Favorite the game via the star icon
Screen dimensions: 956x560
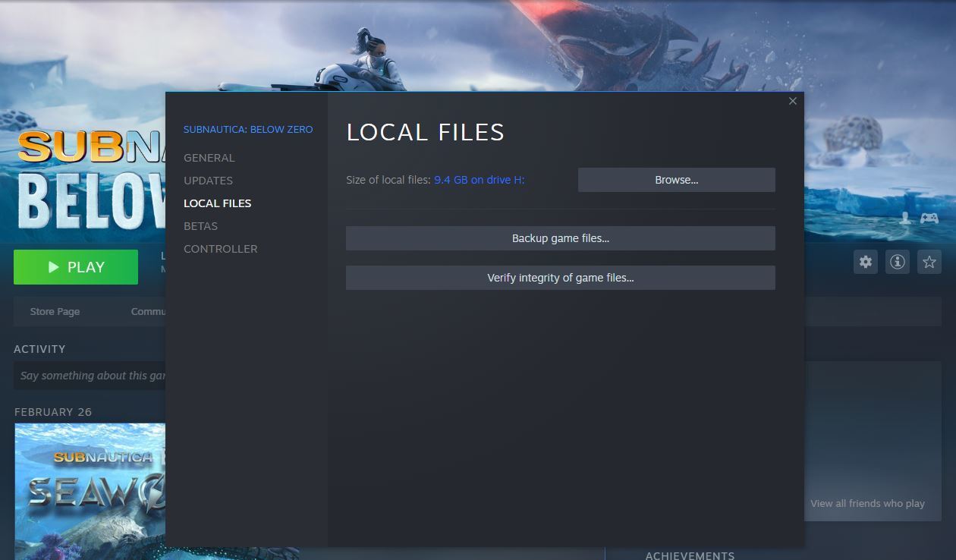929,262
